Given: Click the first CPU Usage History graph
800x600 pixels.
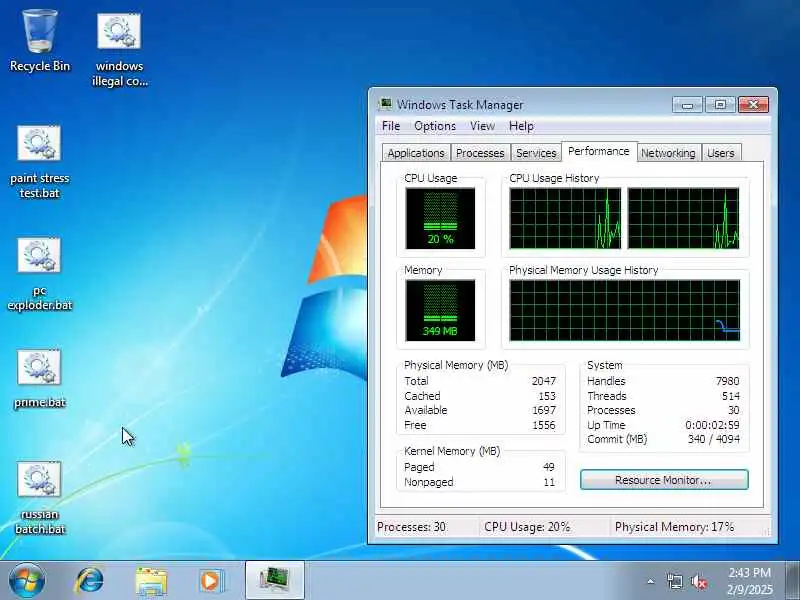Looking at the screenshot, I should (565, 218).
